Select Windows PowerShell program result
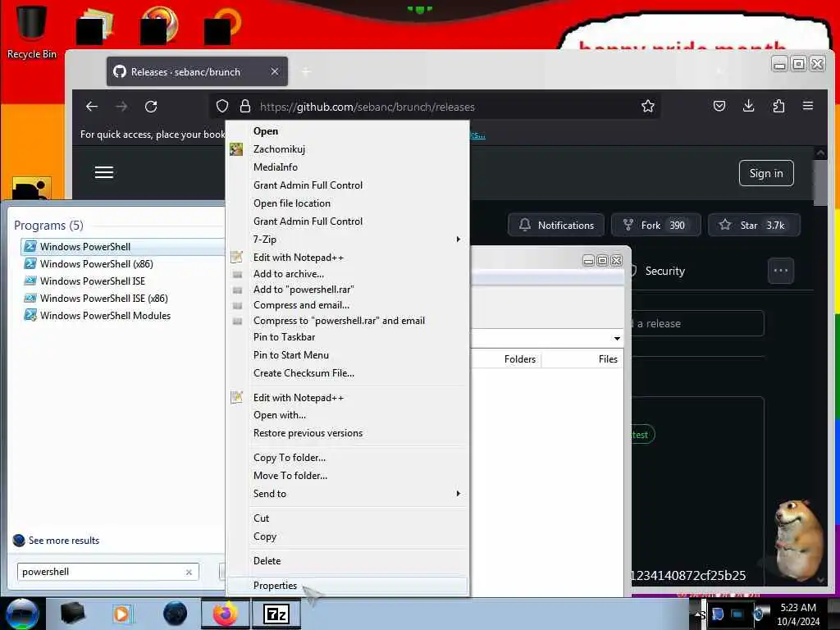Image resolution: width=840 pixels, height=630 pixels. pos(122,246)
